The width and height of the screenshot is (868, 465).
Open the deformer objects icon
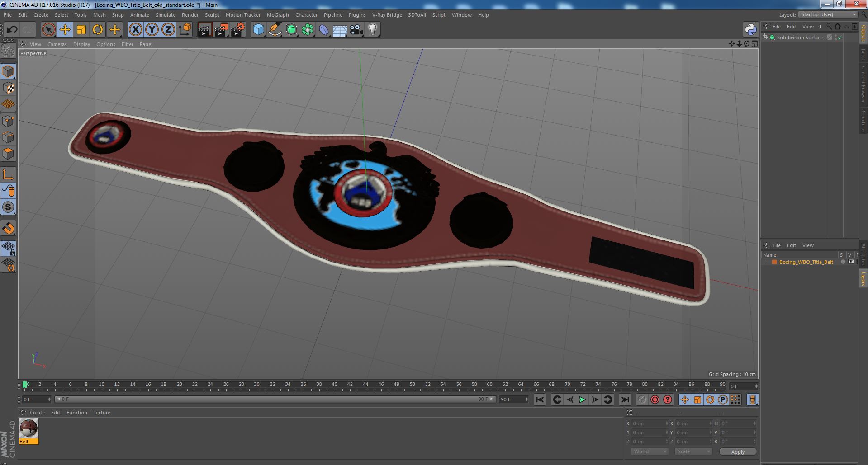coord(324,30)
